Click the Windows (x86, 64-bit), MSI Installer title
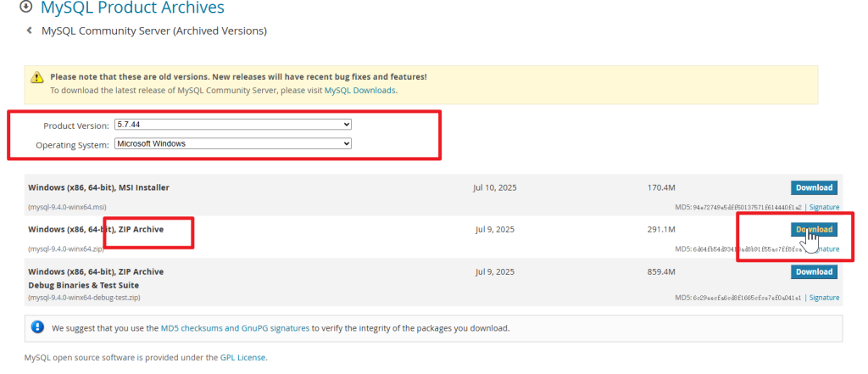 click(98, 187)
